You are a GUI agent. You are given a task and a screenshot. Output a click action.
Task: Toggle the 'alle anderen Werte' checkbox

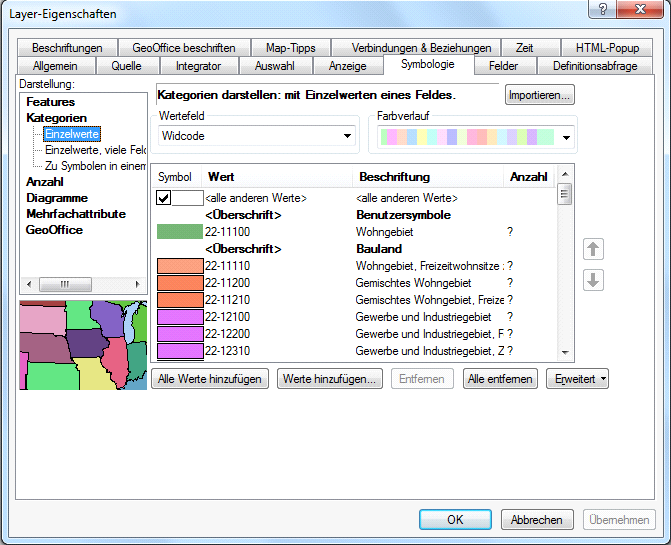(163, 197)
